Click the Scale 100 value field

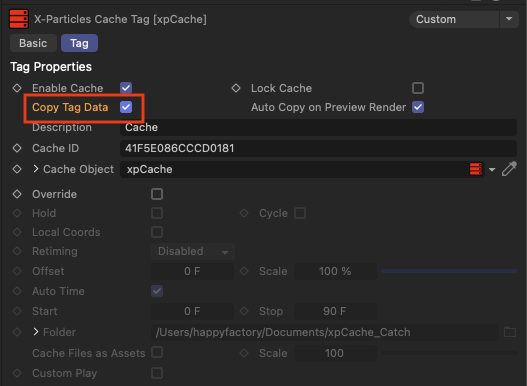(335, 353)
